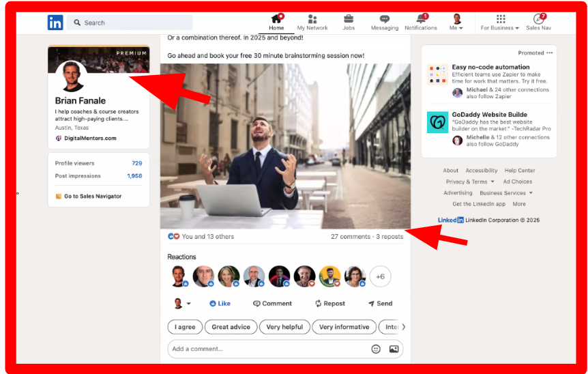This screenshot has width=588, height=374.
Task: Open the 27 comments link
Action: (x=350, y=237)
